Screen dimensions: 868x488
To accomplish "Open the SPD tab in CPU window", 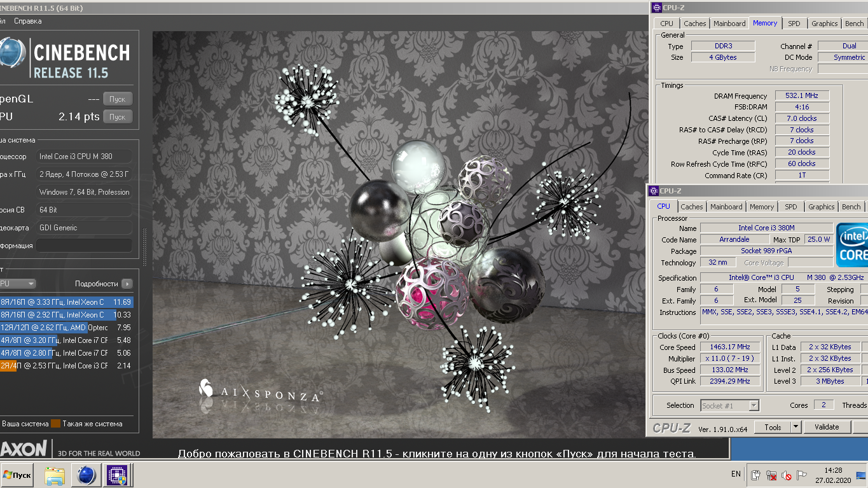I will pos(791,207).
